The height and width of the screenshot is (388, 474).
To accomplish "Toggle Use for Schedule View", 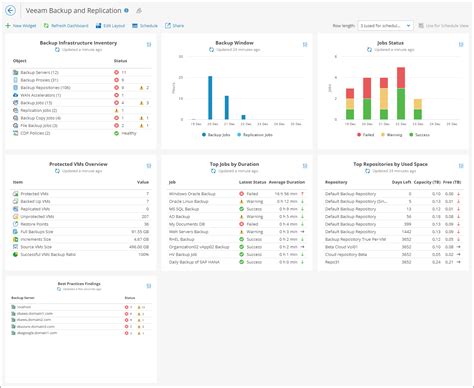I will coord(444,26).
